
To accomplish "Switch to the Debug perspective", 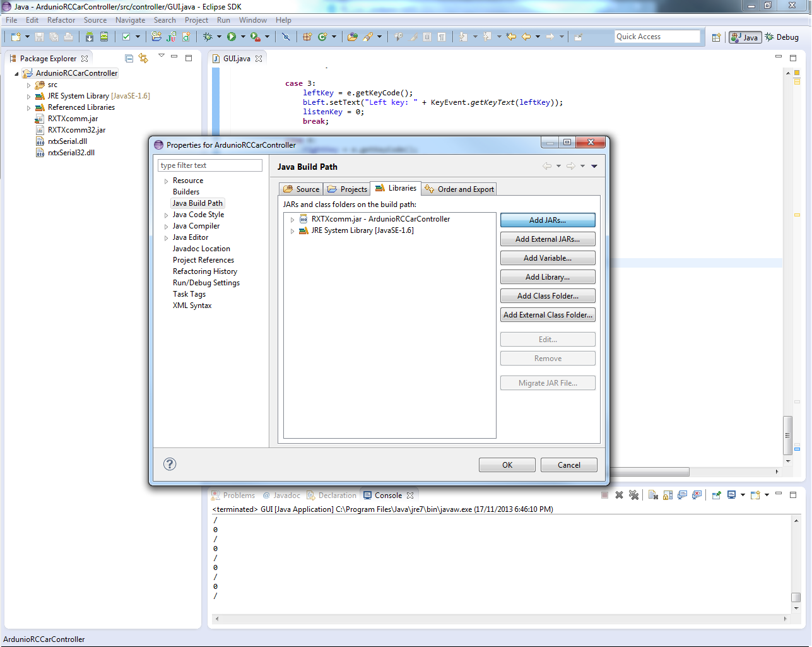I will (782, 37).
